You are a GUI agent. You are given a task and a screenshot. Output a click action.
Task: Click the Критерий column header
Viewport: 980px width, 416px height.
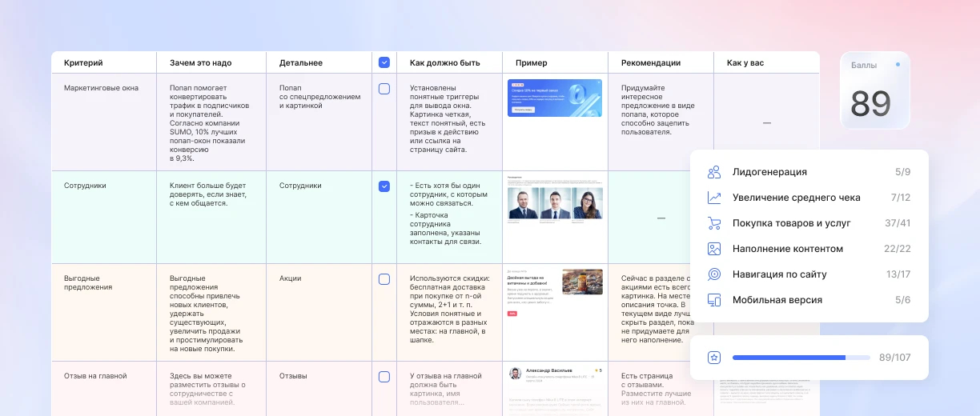(83, 62)
